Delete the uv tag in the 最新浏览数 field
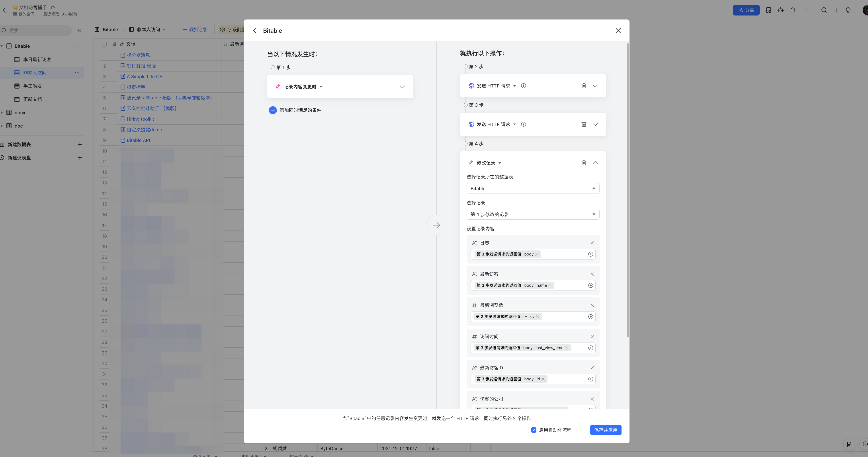 point(538,317)
